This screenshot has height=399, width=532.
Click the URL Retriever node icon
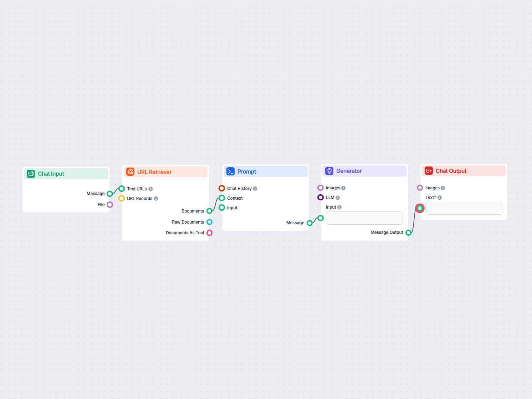131,172
